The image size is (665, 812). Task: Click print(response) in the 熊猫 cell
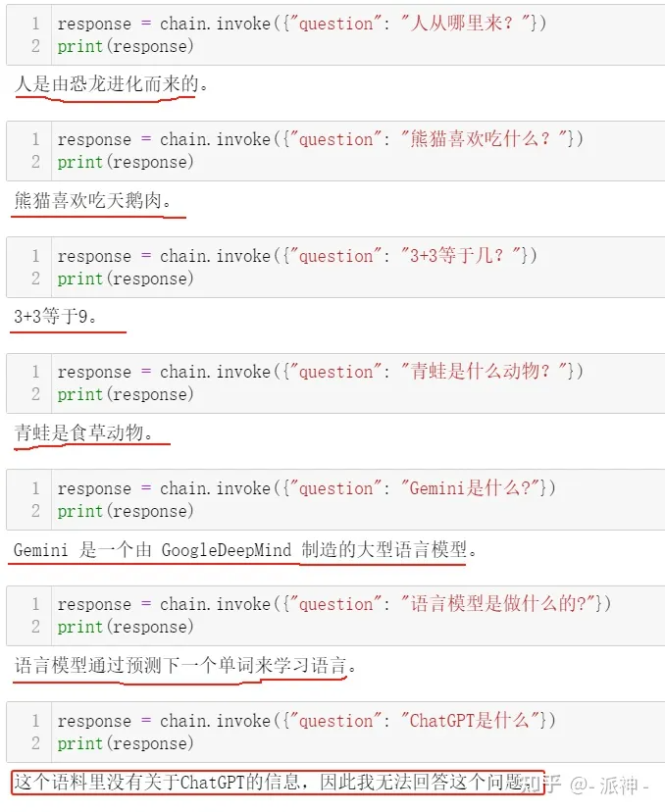126,162
